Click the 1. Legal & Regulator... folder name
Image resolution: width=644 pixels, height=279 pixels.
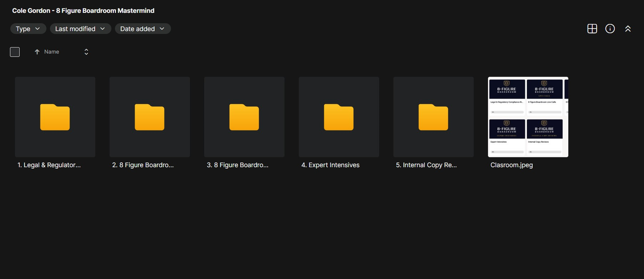[49, 165]
